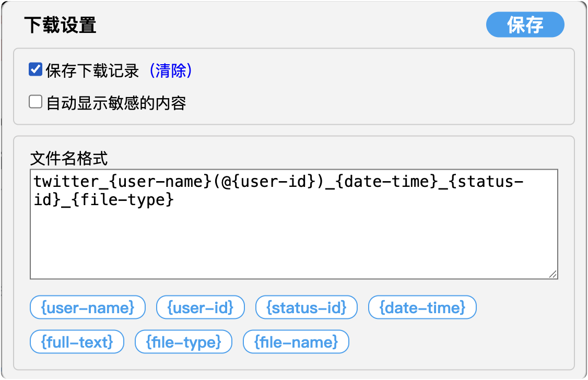Uncheck the 保存下载记录 checkbox
588x380 pixels.
pos(36,69)
